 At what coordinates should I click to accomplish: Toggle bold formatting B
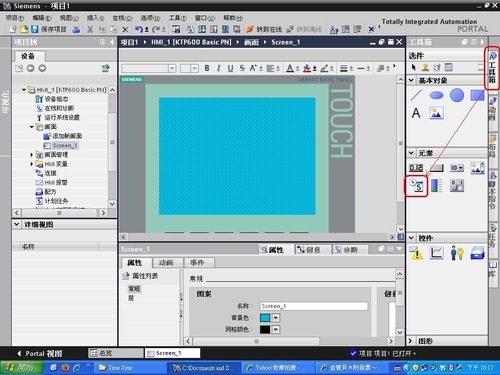(207, 68)
